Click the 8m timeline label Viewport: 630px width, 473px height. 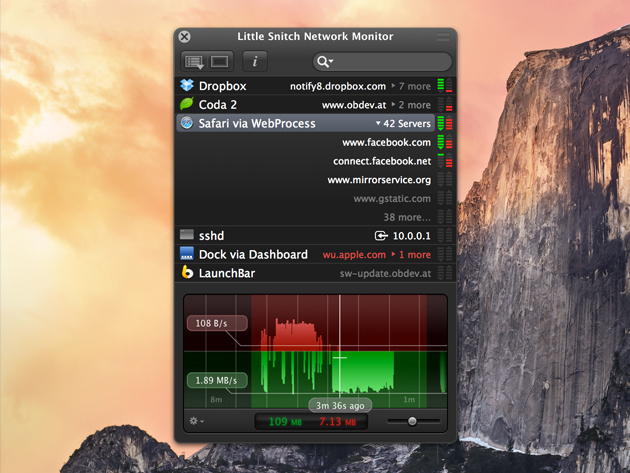click(216, 400)
